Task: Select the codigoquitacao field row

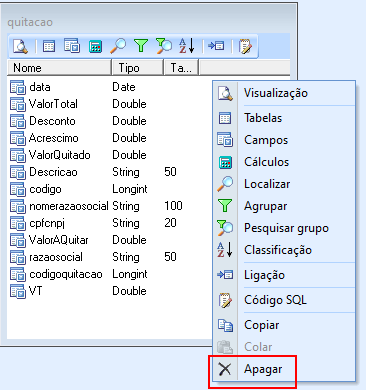Action: (109, 274)
